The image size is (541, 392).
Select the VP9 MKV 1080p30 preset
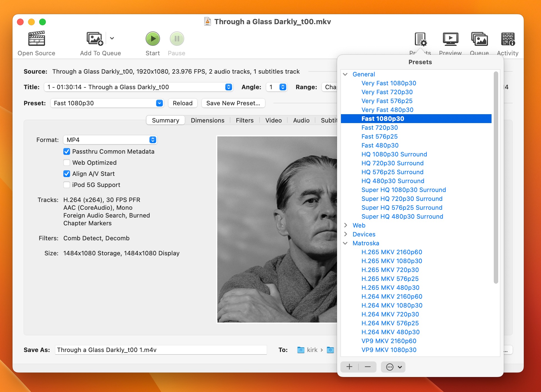tap(389, 350)
